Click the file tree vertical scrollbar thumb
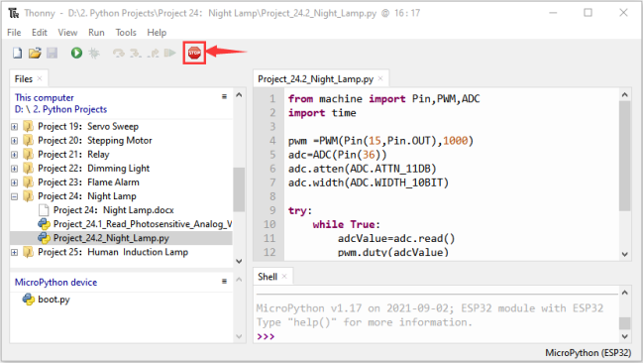 click(239, 189)
